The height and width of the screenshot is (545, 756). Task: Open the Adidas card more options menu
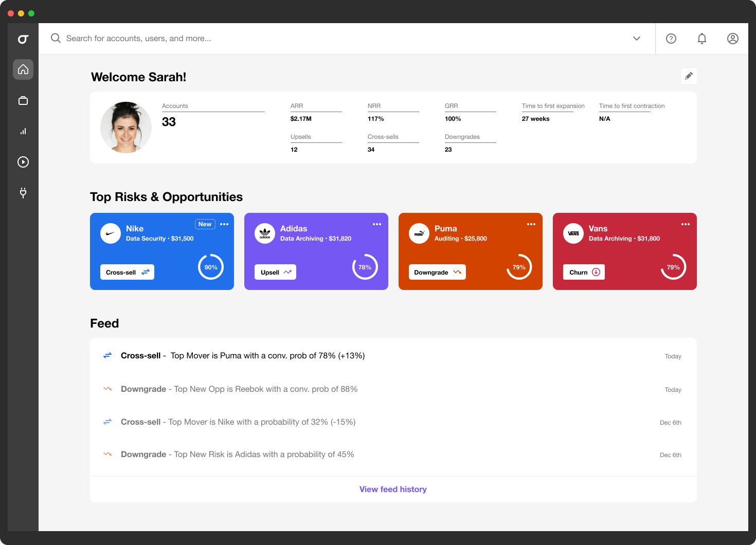(x=377, y=224)
